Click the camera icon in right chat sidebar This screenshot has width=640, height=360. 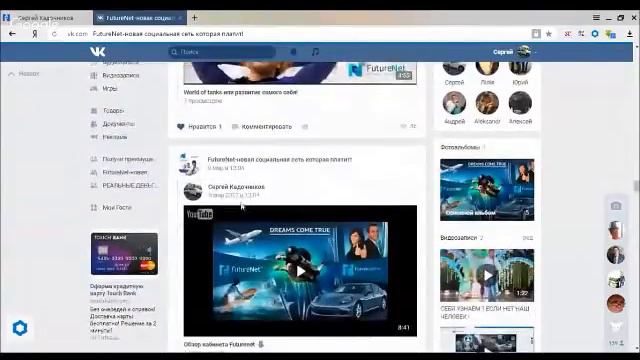click(x=616, y=206)
